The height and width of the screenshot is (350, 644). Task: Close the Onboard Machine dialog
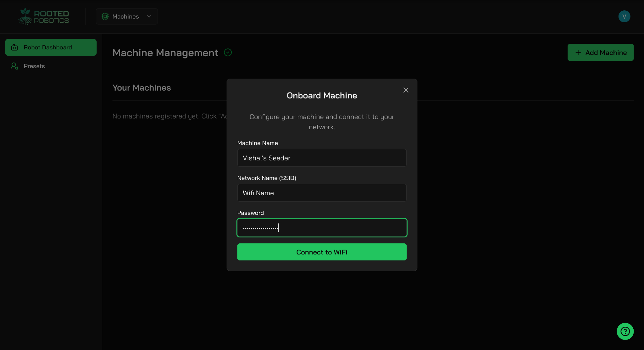point(406,90)
